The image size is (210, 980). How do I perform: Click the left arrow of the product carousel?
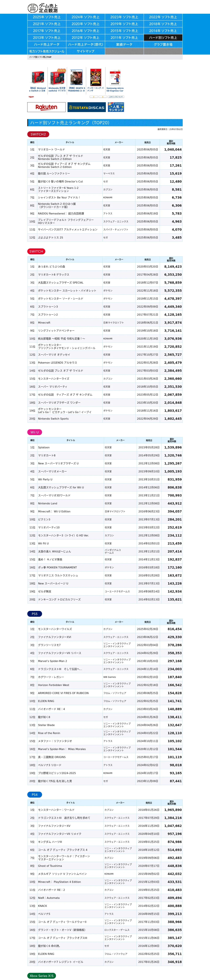(x=92, y=97)
